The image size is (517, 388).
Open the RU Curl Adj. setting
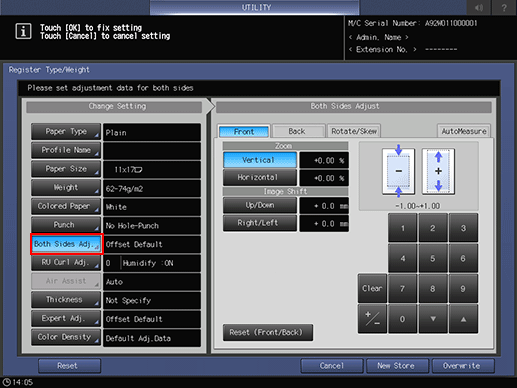tap(66, 262)
